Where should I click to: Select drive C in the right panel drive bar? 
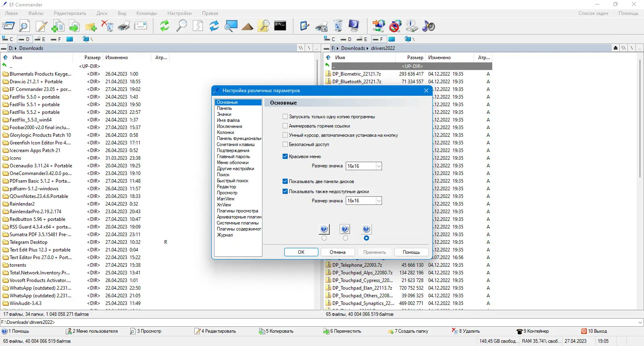pos(330,39)
